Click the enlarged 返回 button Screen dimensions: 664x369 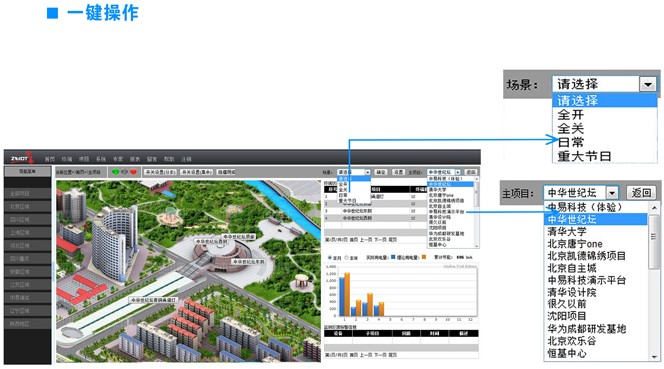641,193
